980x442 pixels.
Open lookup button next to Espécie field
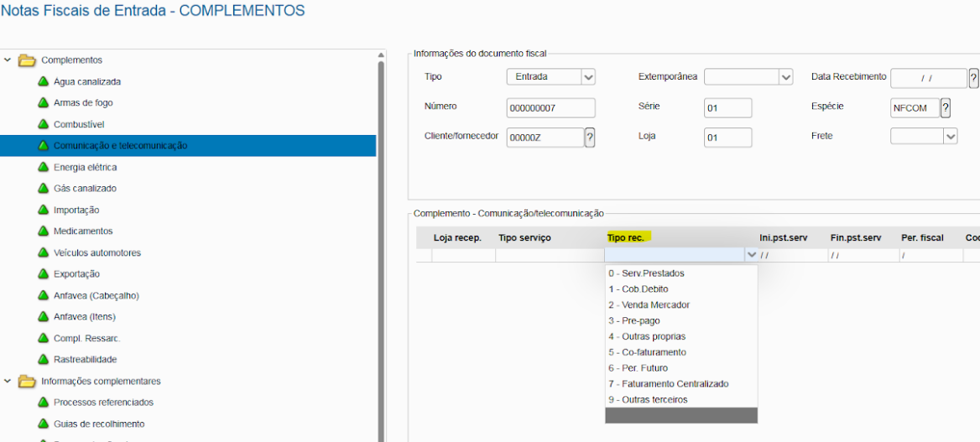click(946, 108)
